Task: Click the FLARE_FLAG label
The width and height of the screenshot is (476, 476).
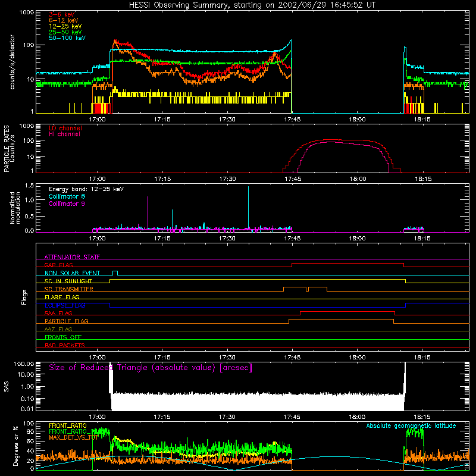Action: (62, 297)
